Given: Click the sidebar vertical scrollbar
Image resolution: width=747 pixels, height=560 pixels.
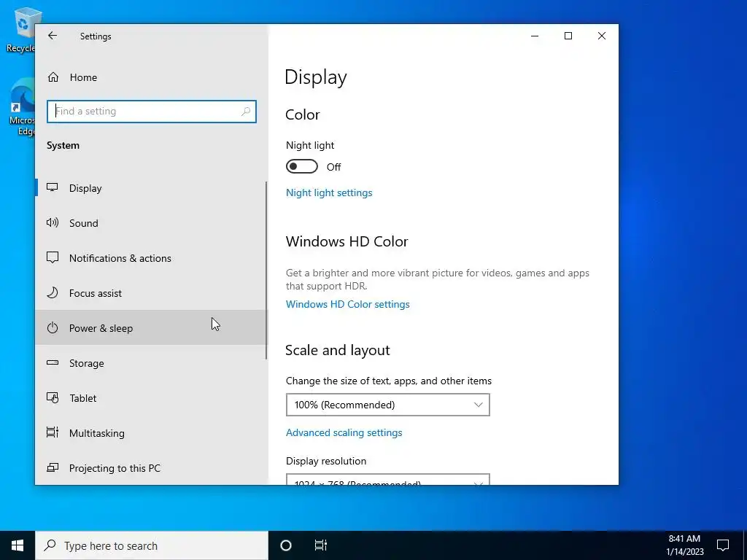Looking at the screenshot, I should tap(266, 271).
